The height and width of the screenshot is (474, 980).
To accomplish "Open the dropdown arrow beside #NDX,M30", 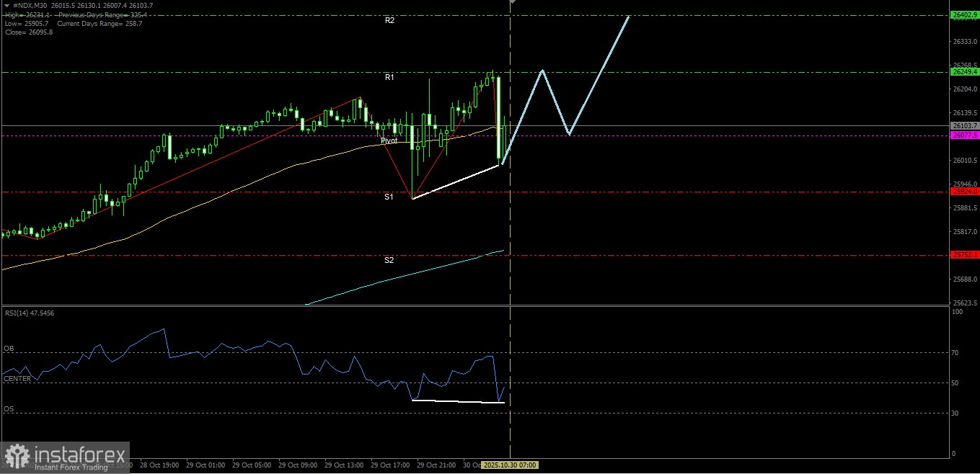I will [7, 4].
